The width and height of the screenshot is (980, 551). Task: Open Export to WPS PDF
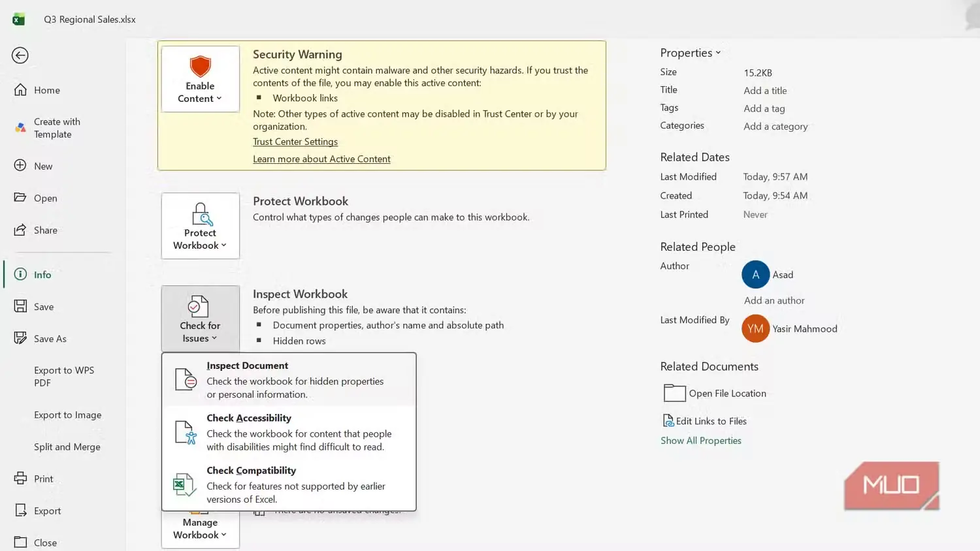pos(64,376)
